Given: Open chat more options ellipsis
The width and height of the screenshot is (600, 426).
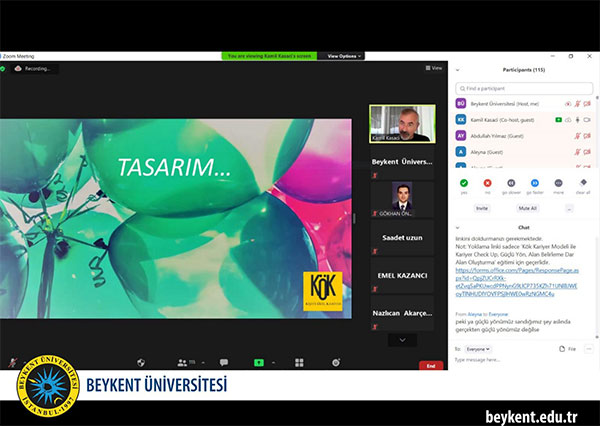Looking at the screenshot, I should [589, 349].
